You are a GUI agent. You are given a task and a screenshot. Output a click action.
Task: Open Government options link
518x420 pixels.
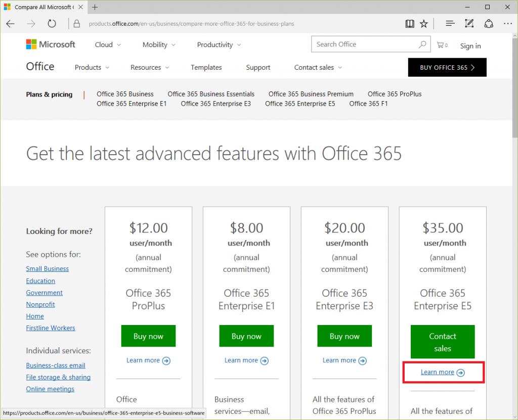[45, 293]
